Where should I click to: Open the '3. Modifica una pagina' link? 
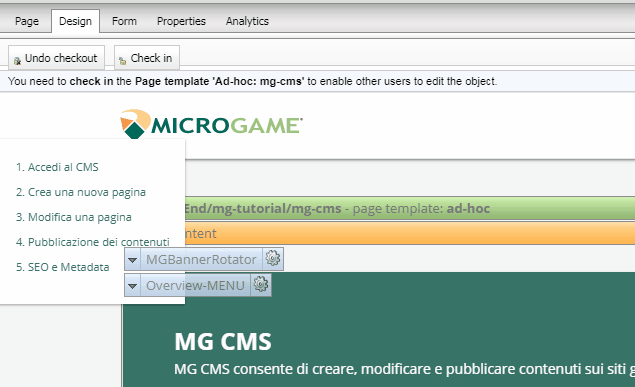74,217
